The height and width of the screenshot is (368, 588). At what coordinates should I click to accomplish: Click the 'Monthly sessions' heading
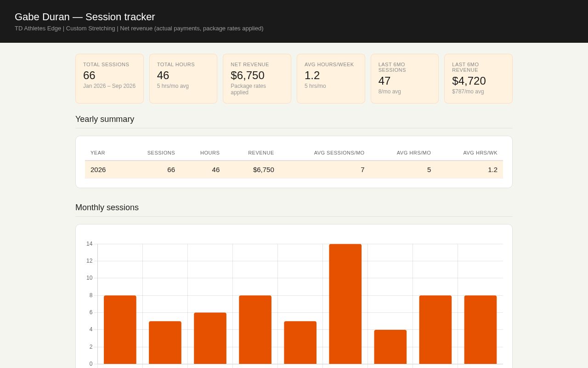107,207
